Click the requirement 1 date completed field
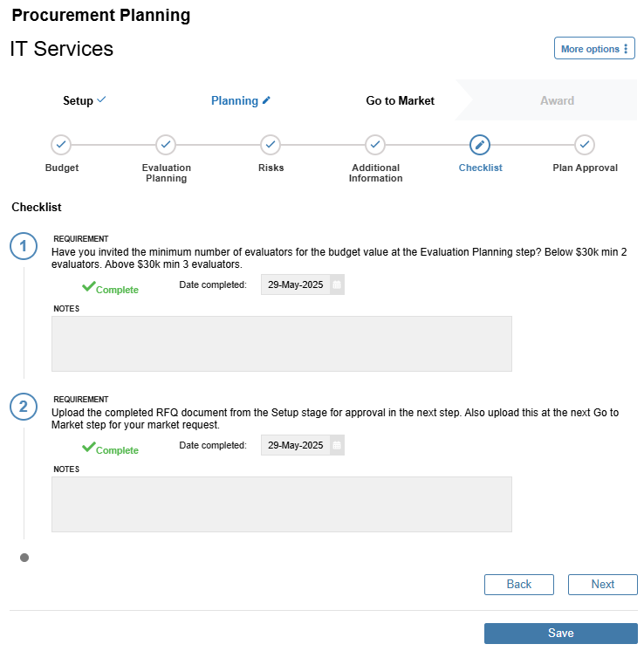This screenshot has width=644, height=651. [x=296, y=284]
